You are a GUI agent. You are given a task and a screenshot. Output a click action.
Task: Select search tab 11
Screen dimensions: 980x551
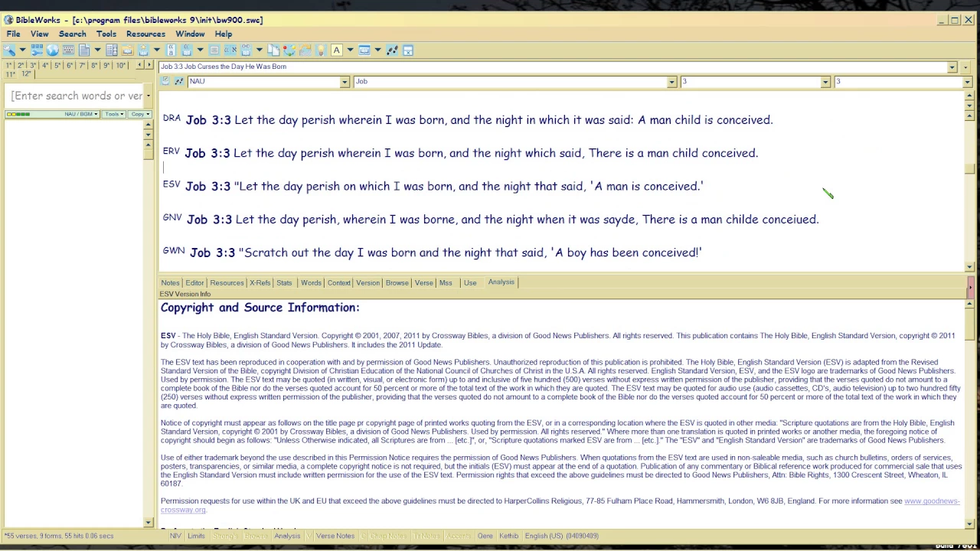[x=10, y=73]
